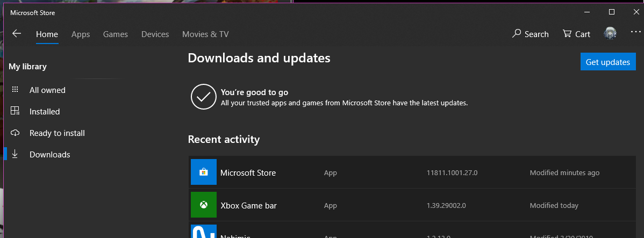Click version 1.39.29002.0 text
This screenshot has width=644, height=238.
pyautogui.click(x=447, y=206)
